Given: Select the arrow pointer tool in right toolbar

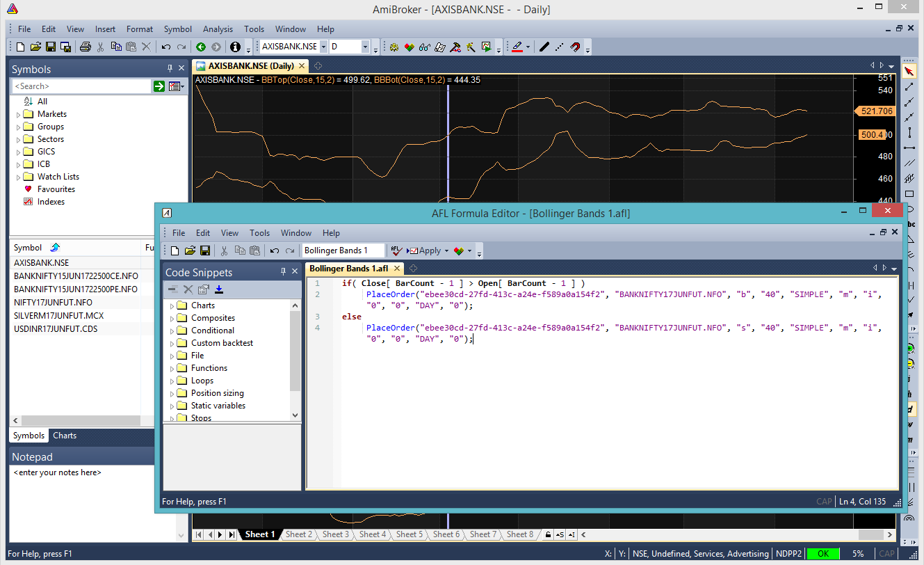Looking at the screenshot, I should point(909,71).
